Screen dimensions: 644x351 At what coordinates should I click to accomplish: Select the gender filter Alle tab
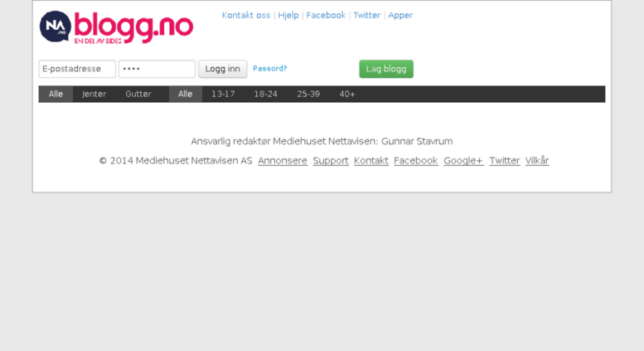point(56,94)
